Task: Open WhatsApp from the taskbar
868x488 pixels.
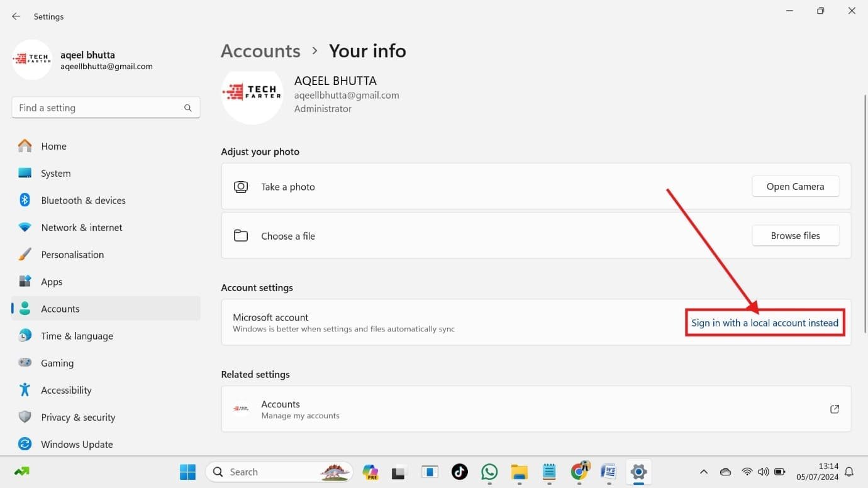Action: pyautogui.click(x=489, y=472)
